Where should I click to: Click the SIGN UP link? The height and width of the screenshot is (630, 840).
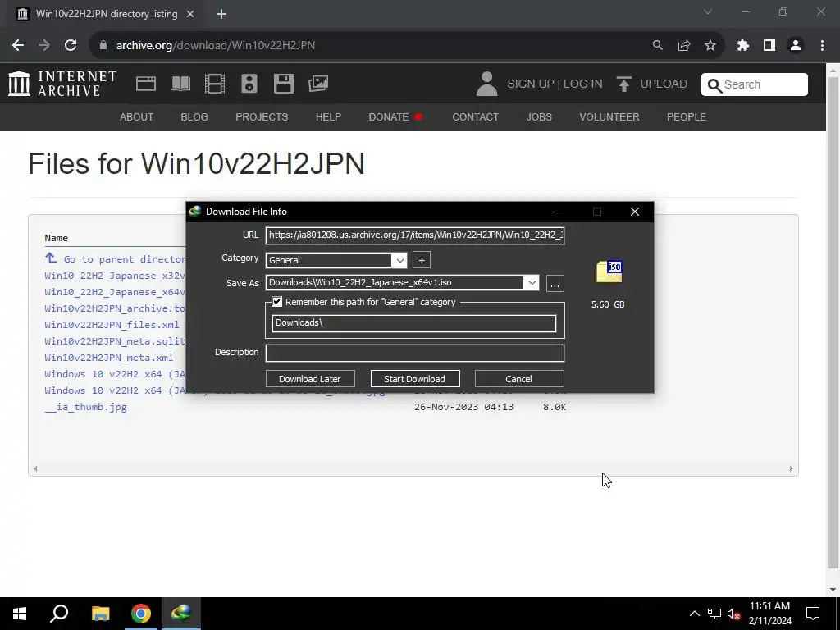(x=531, y=84)
